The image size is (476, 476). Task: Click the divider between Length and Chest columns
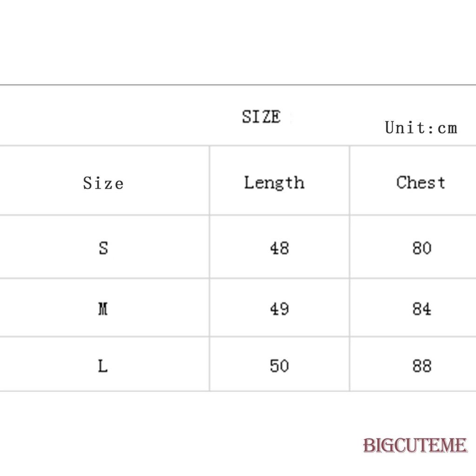tap(350, 269)
